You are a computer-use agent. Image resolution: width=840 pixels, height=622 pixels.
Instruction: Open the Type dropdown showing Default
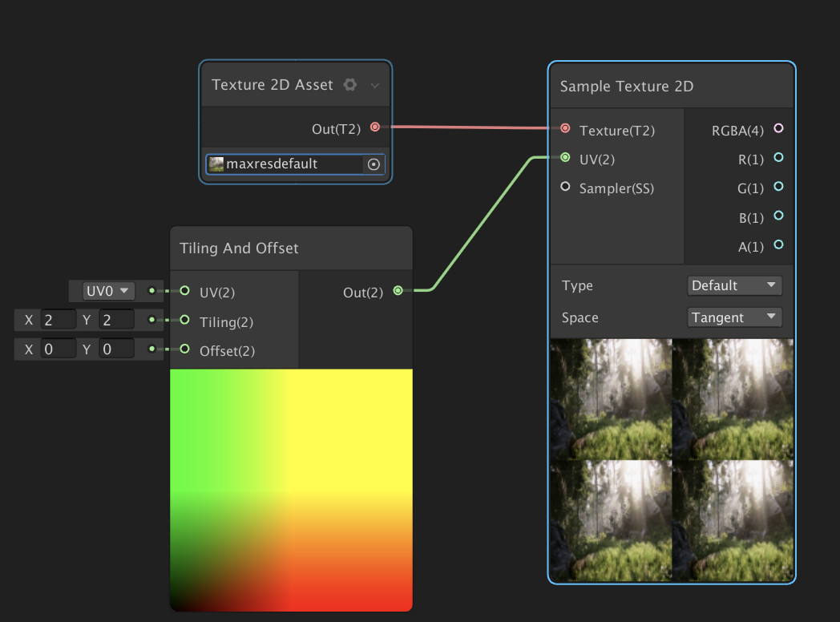pos(734,285)
